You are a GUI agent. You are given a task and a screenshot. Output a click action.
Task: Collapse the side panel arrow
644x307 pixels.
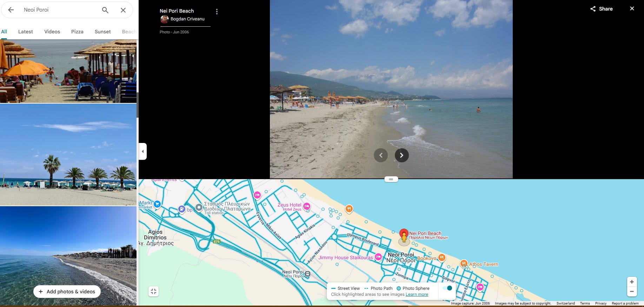point(142,151)
